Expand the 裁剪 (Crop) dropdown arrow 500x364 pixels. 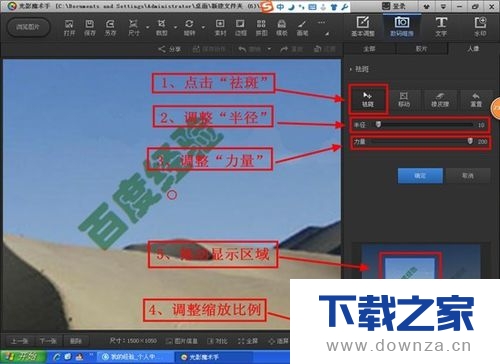pos(175,27)
